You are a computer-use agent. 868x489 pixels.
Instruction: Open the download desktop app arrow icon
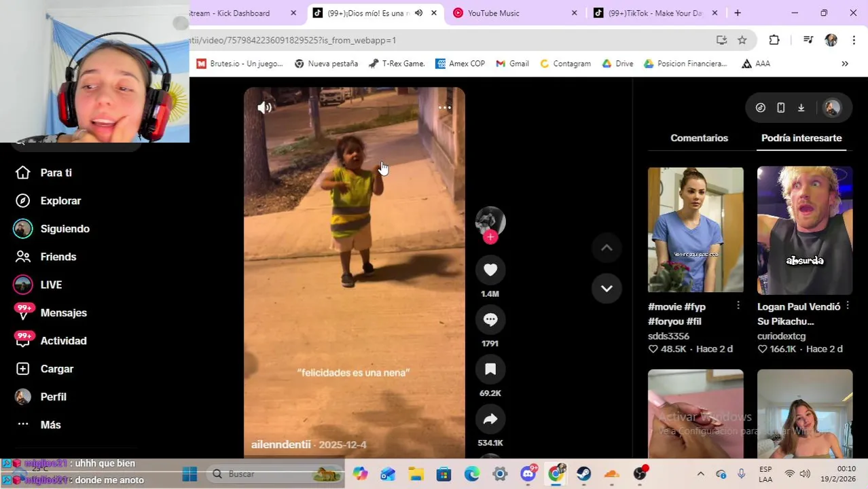[801, 107]
